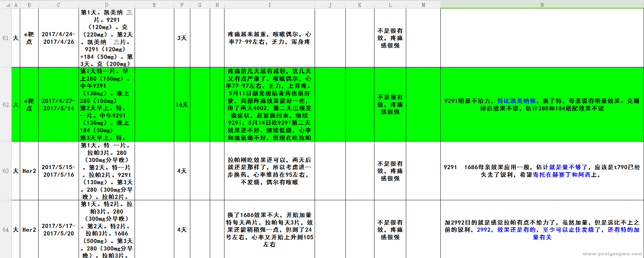Viewport: 644px width, 258px height.
Task: Click '大' cell in green row 62
Action: click(x=16, y=105)
